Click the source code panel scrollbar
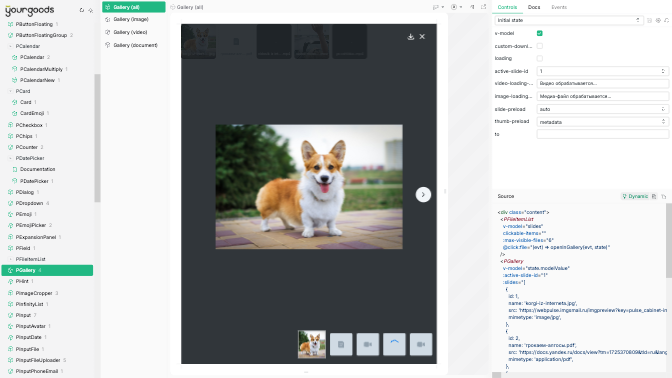The width and height of the screenshot is (672, 378). coord(669,241)
